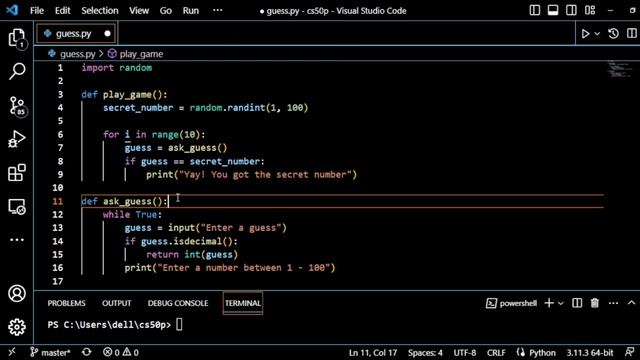Toggle the bottom panel visibility
640x360 pixels.
[x=553, y=11]
